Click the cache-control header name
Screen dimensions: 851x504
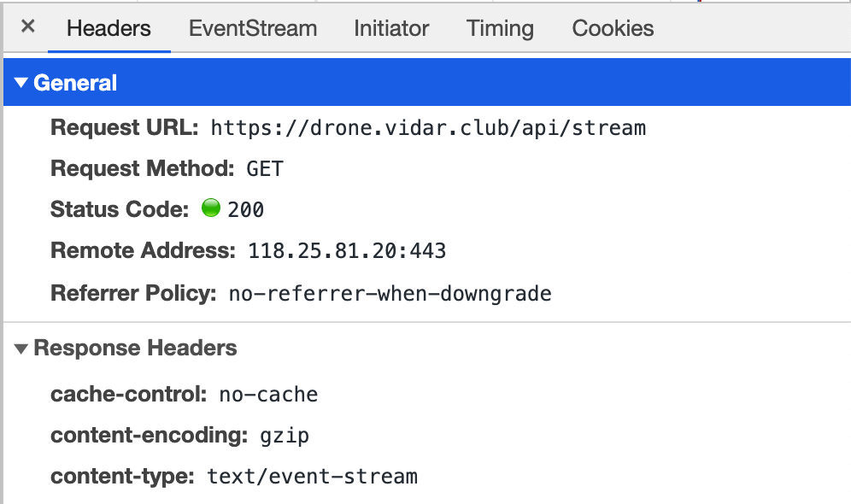click(x=129, y=395)
